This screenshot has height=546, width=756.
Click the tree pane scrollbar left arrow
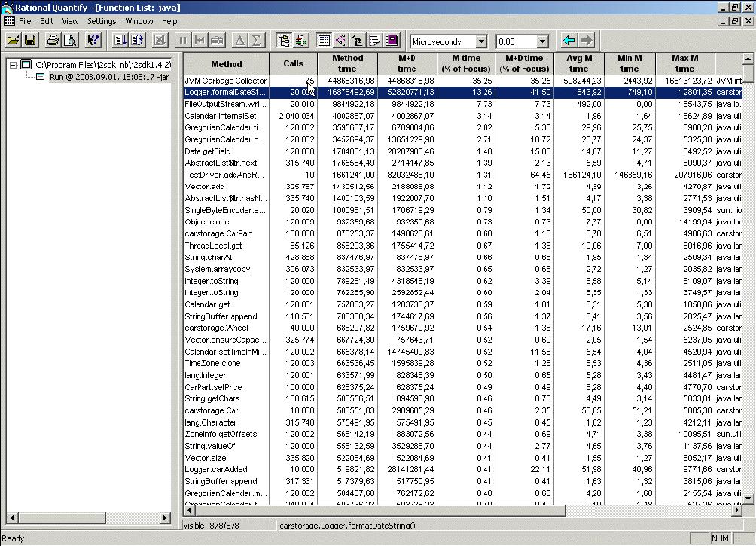pyautogui.click(x=13, y=517)
